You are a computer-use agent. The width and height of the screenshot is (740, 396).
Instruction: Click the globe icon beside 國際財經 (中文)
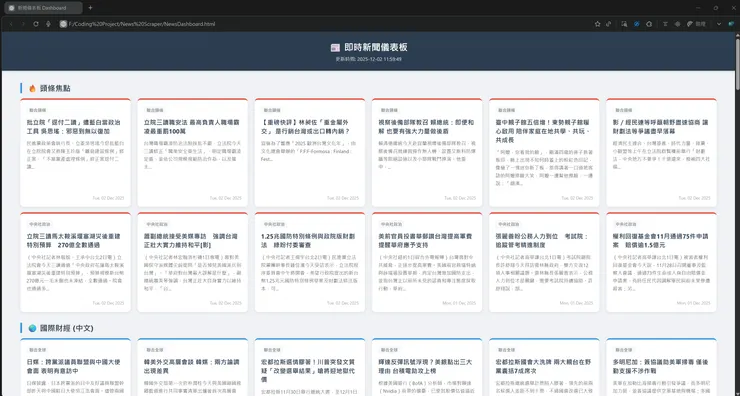coord(32,328)
